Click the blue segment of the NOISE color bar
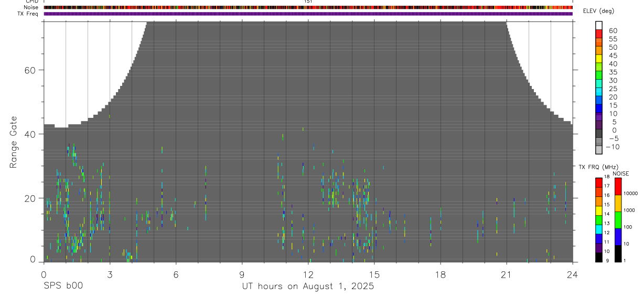This screenshot has height=297, width=644. point(617,236)
